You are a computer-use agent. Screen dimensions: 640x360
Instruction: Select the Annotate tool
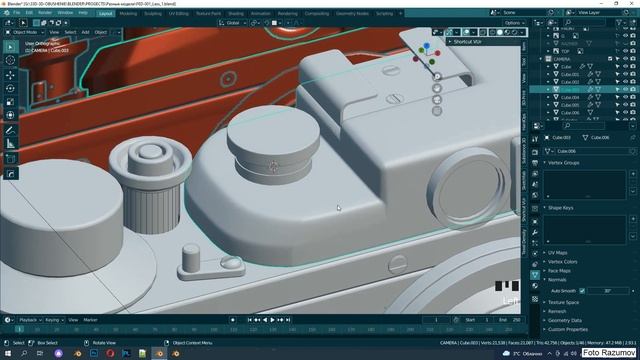tap(11, 130)
